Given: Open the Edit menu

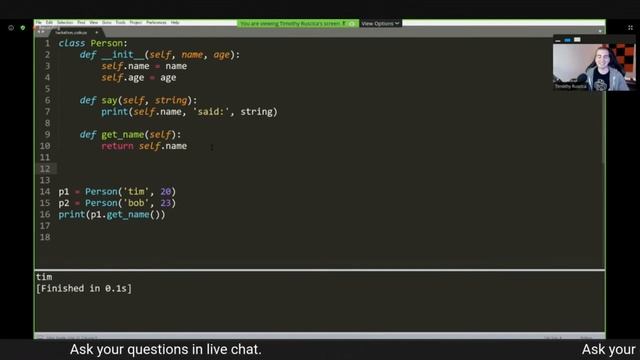Looking at the screenshot, I should (49, 22).
